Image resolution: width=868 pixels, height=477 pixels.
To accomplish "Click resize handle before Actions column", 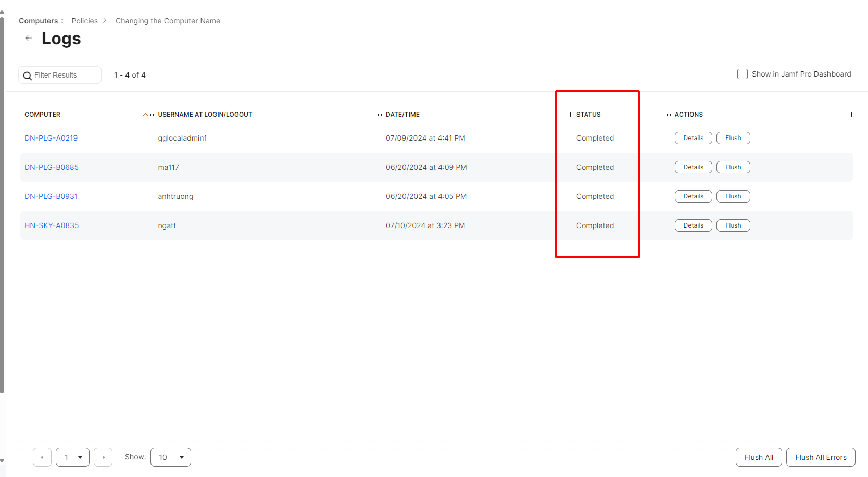I will 669,115.
